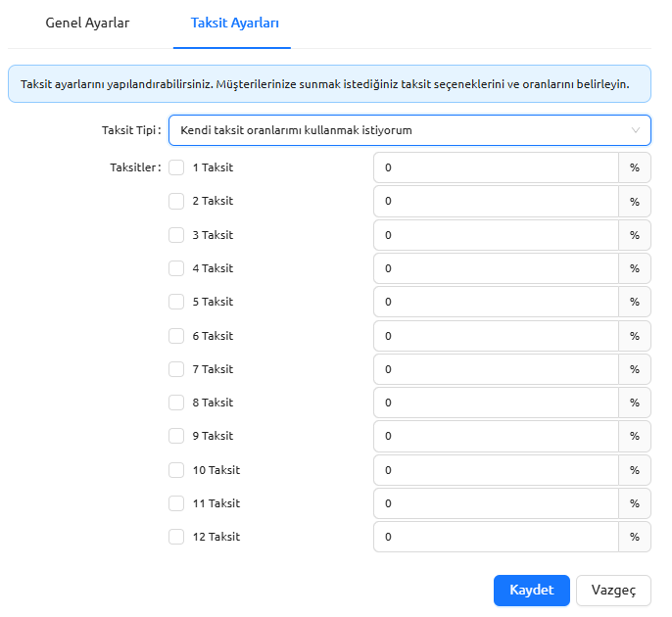This screenshot has height=617, width=672.
Task: Select the Taksit Ayarları tab
Action: pyautogui.click(x=234, y=23)
